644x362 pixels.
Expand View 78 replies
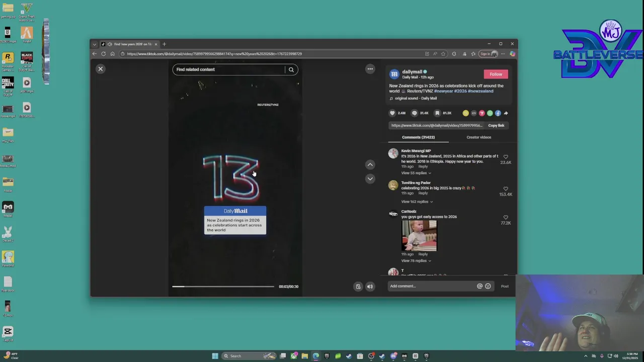pos(416,260)
